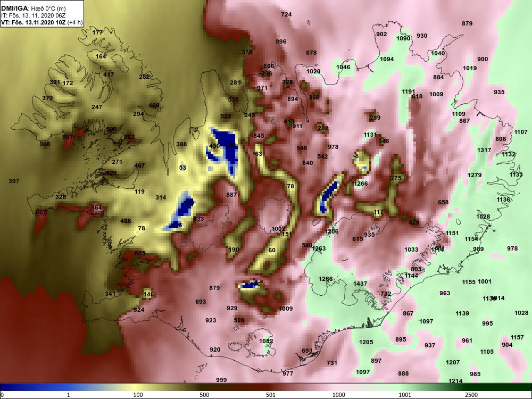This screenshot has height=399, width=532.
Task: Click the map value '845'
Action: point(259,136)
